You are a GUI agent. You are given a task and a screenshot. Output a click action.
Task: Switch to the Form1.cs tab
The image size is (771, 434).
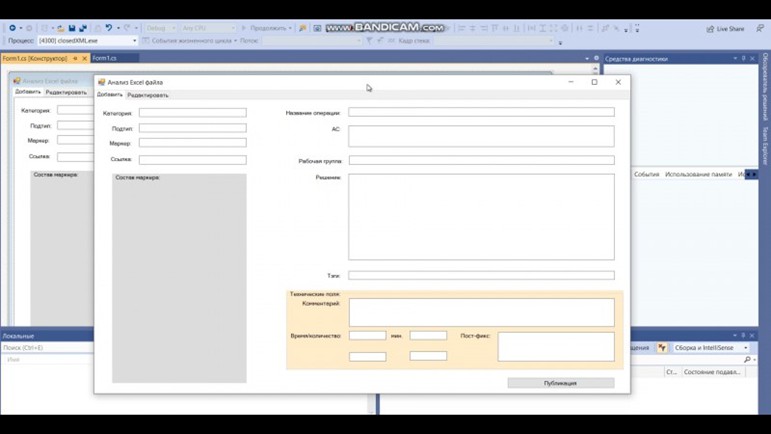115,58
